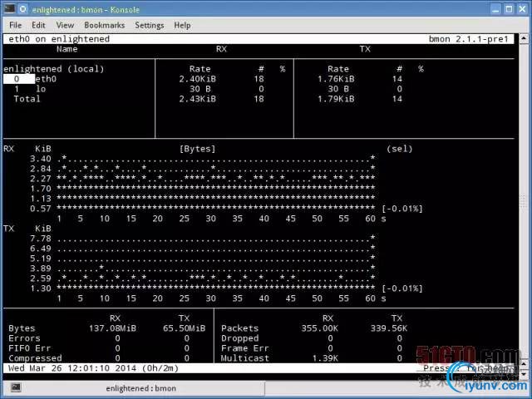Open the Bookmarks menu
Viewport: 532px width, 399px height.
coord(104,25)
